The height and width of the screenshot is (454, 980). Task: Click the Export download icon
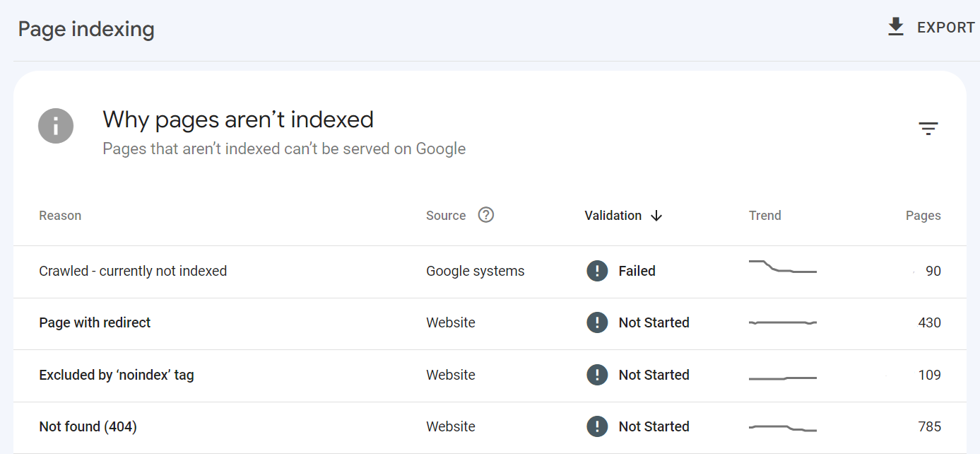tap(896, 28)
